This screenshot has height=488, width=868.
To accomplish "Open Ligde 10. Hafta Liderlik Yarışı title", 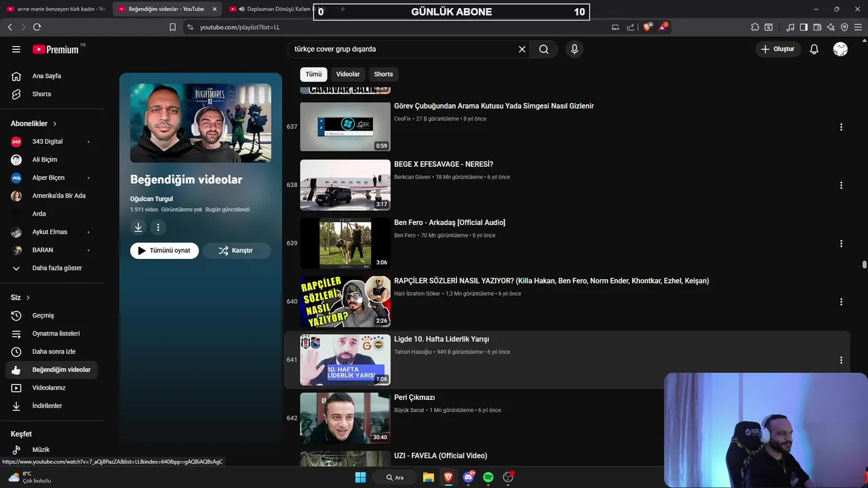I will tap(441, 339).
